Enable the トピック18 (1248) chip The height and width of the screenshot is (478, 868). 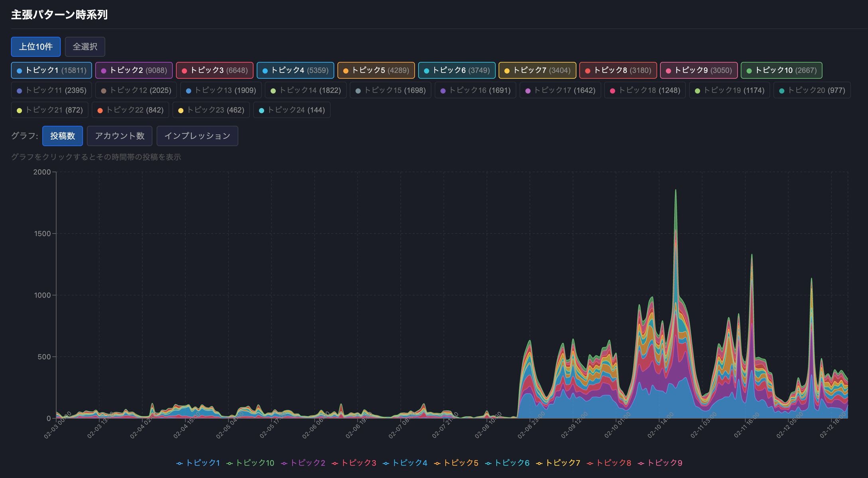click(x=645, y=90)
